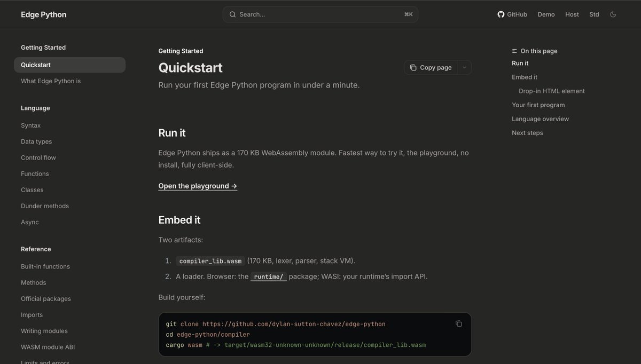Click the Language sidebar section heading
641x364 pixels.
[35, 108]
